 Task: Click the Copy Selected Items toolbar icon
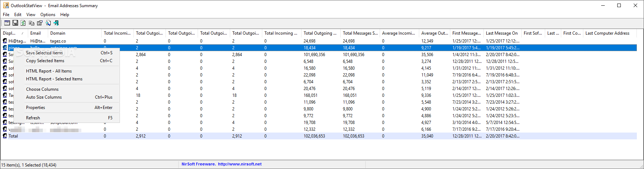tap(31, 23)
